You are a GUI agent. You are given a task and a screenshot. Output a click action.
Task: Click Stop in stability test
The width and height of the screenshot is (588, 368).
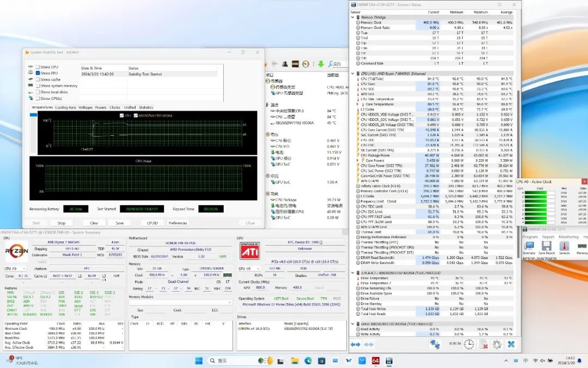click(x=62, y=223)
